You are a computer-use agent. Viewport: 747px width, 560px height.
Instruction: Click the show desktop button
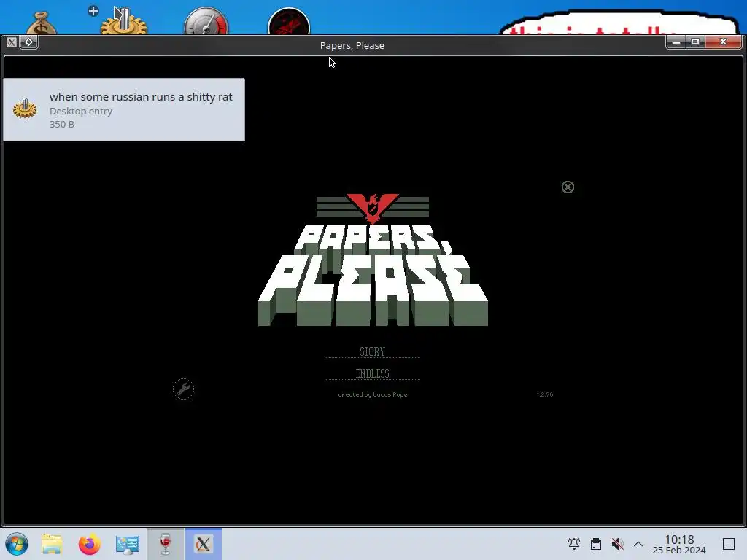click(729, 544)
